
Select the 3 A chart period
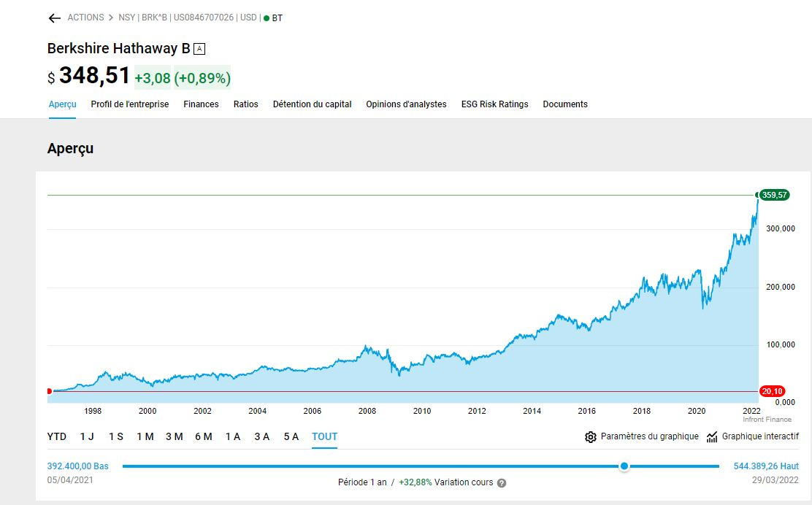point(262,436)
